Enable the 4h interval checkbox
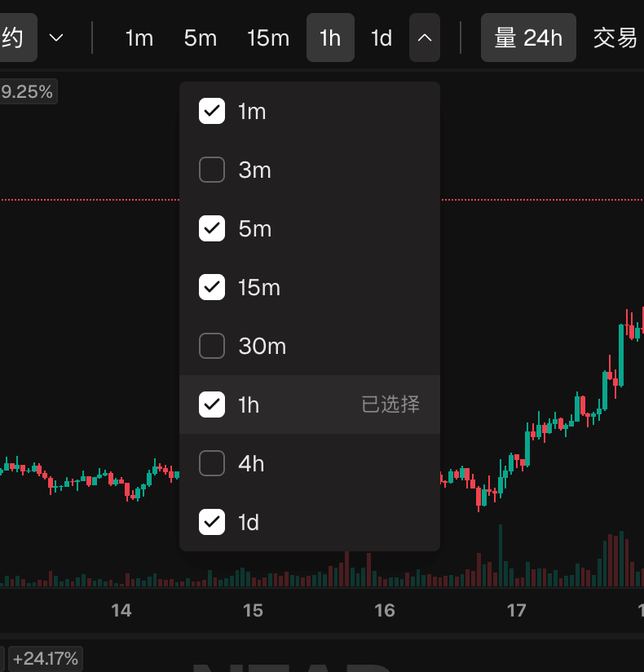 (x=212, y=463)
